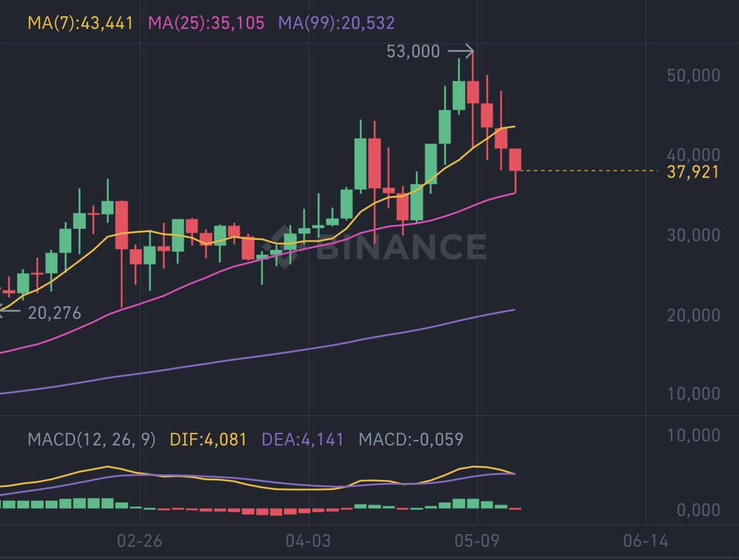The height and width of the screenshot is (560, 739).
Task: Click the 10,000 label on the main price axis
Action: (693, 394)
